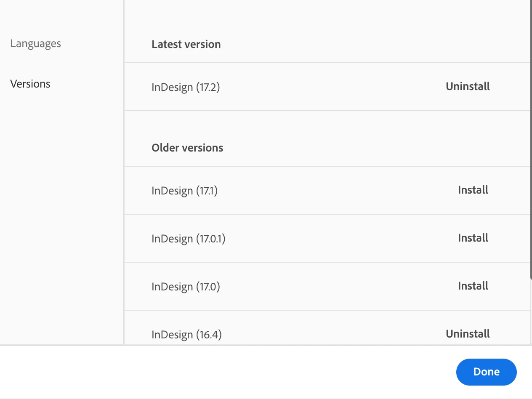
Task: Click the InDesign (17.2) version name
Action: click(x=186, y=87)
